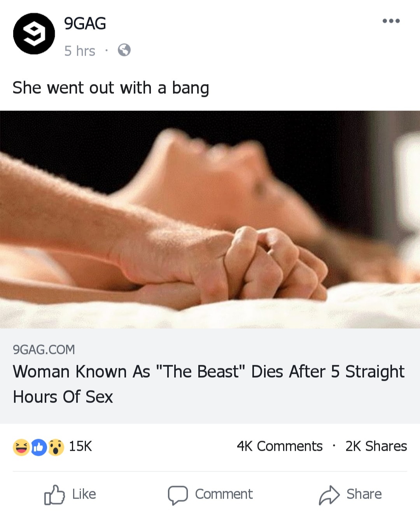Open the three-dot post options menu

pos(391,21)
